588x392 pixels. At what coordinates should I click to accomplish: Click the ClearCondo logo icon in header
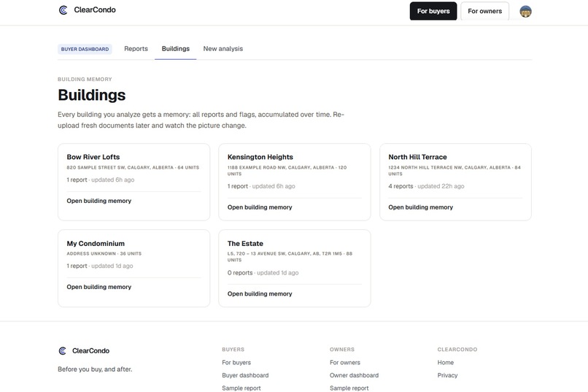point(63,10)
